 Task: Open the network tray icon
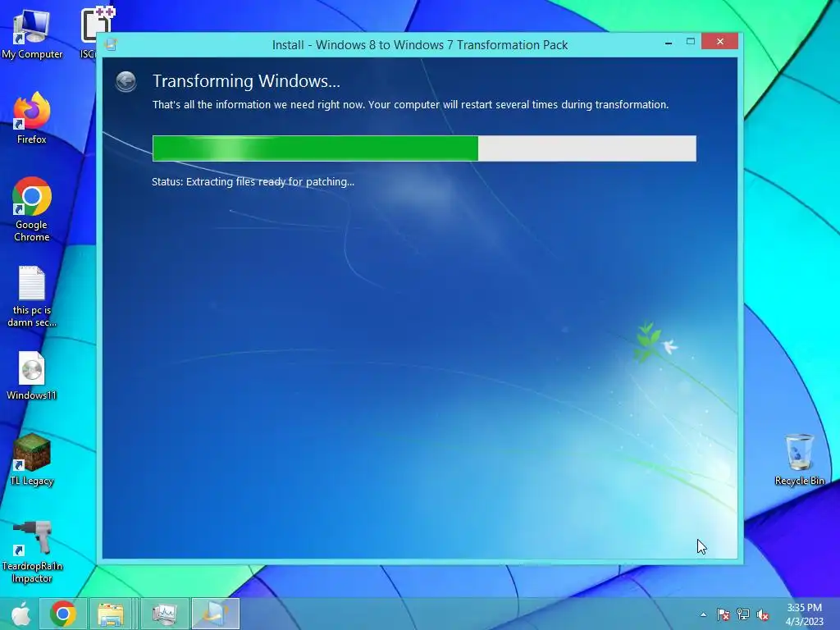[x=743, y=614]
